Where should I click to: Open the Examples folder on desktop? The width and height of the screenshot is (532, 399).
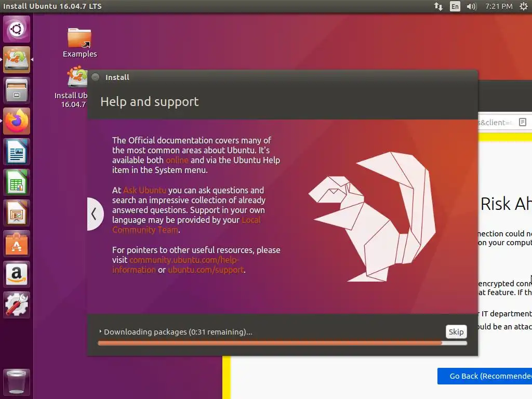[x=79, y=43]
